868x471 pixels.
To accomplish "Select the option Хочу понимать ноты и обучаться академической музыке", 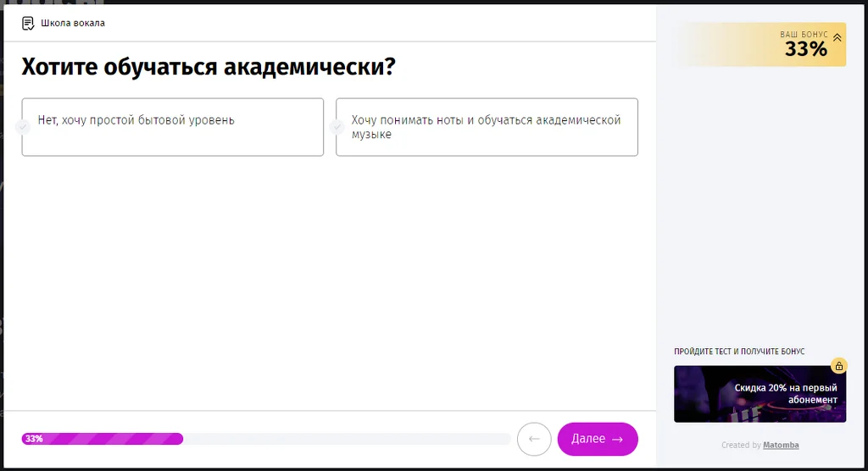I will coord(487,127).
